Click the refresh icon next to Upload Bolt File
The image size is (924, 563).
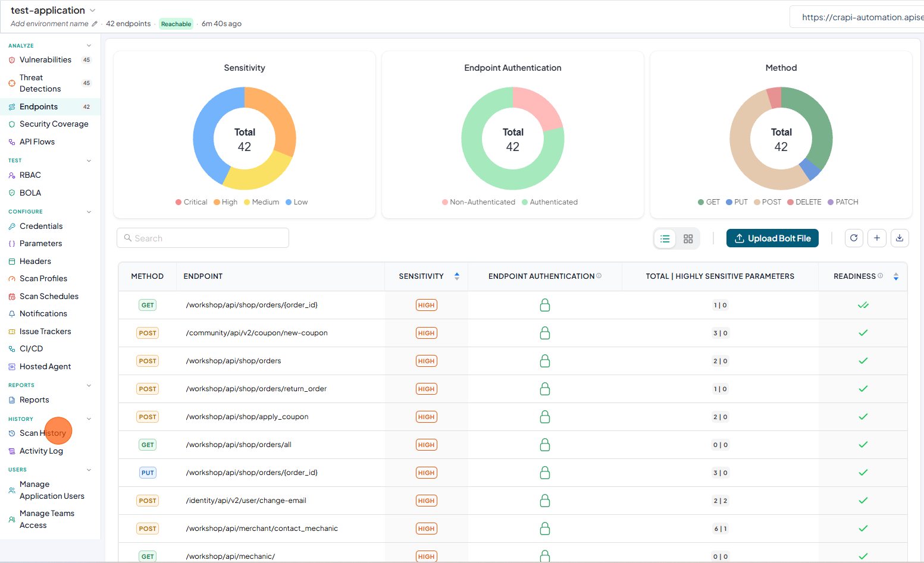pyautogui.click(x=854, y=238)
